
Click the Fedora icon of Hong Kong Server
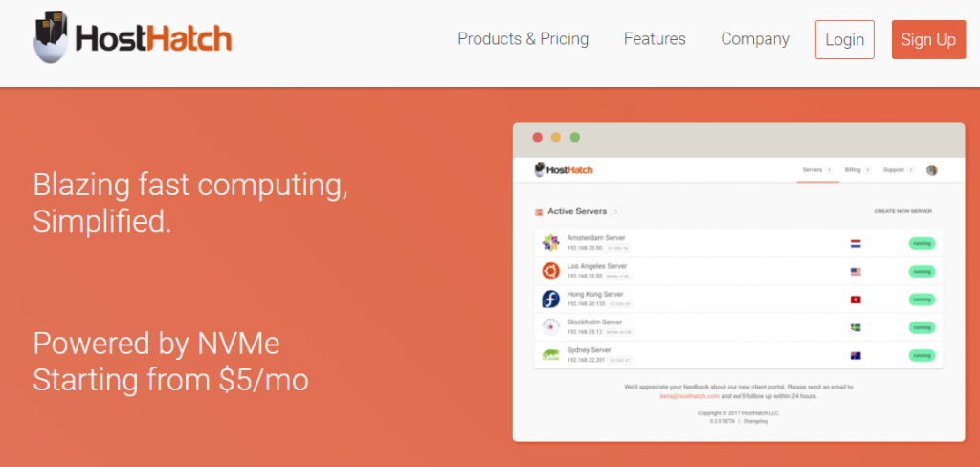point(550,299)
